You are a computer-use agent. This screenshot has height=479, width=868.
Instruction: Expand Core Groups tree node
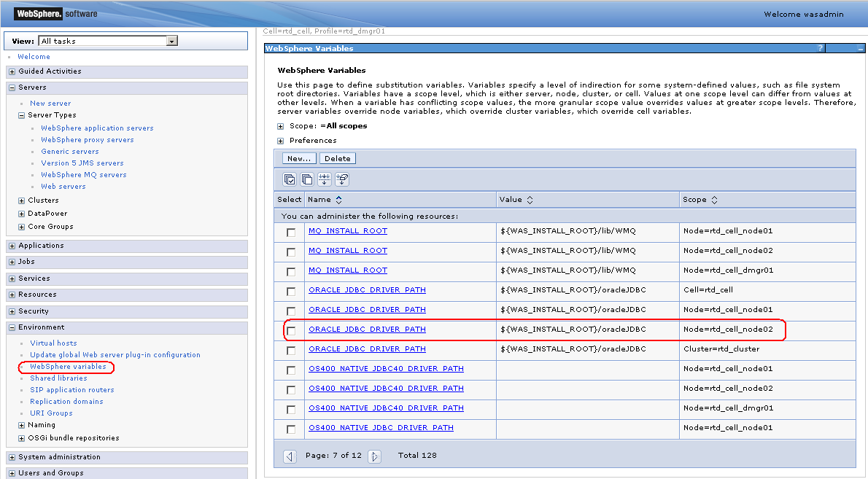point(22,227)
